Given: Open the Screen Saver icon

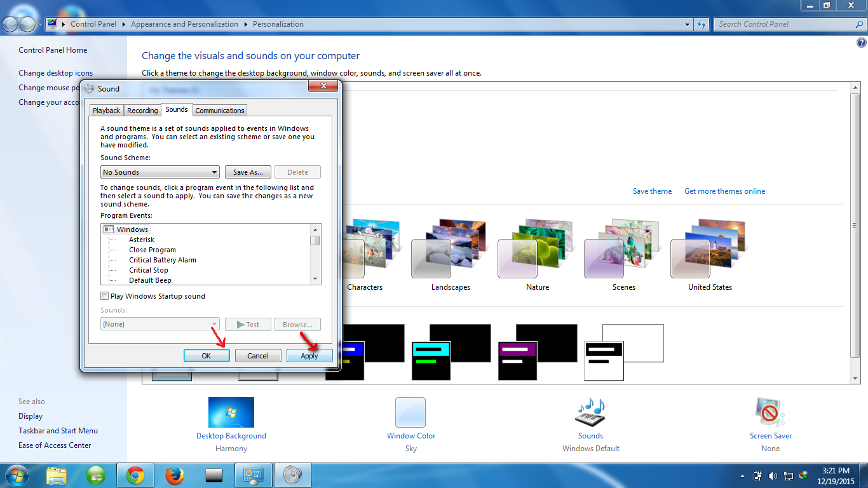Looking at the screenshot, I should coord(770,412).
